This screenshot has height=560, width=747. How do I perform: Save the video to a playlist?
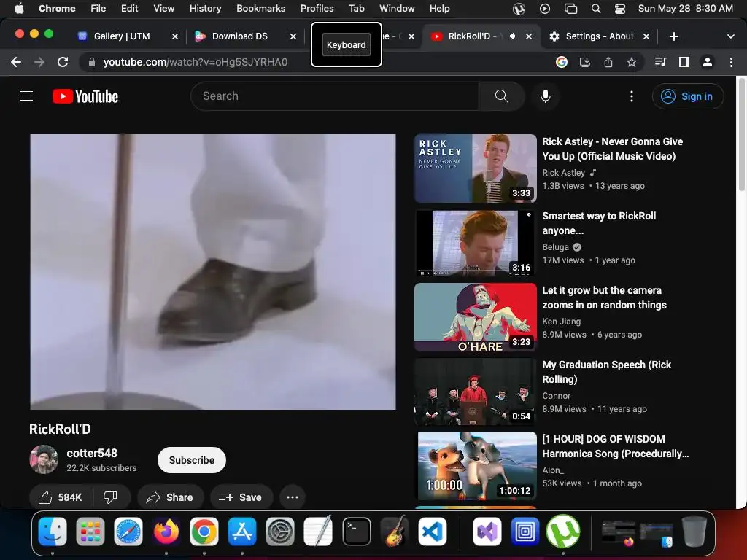pyautogui.click(x=241, y=497)
